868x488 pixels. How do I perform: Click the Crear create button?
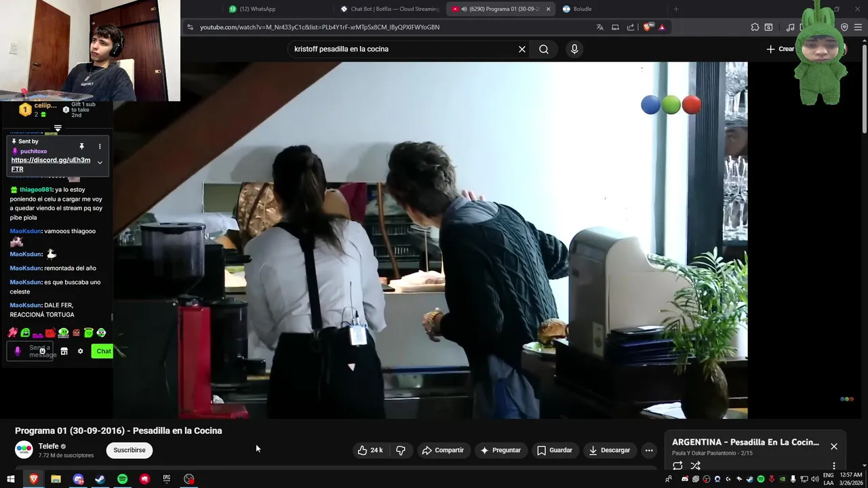click(x=780, y=49)
